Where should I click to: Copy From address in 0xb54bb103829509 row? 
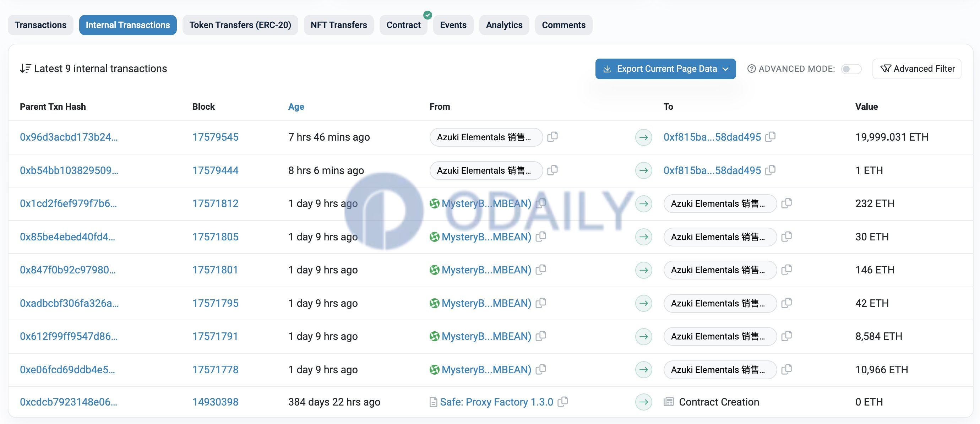552,170
